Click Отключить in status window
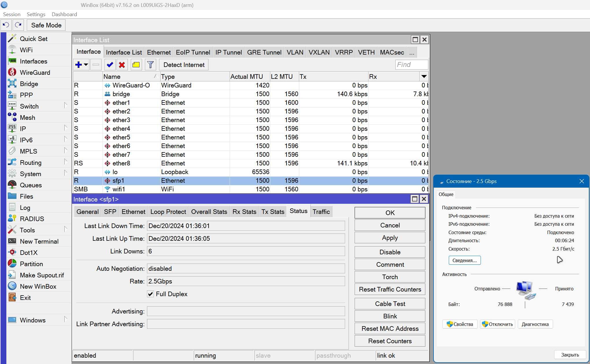Image resolution: width=590 pixels, height=364 pixels. pyautogui.click(x=497, y=324)
